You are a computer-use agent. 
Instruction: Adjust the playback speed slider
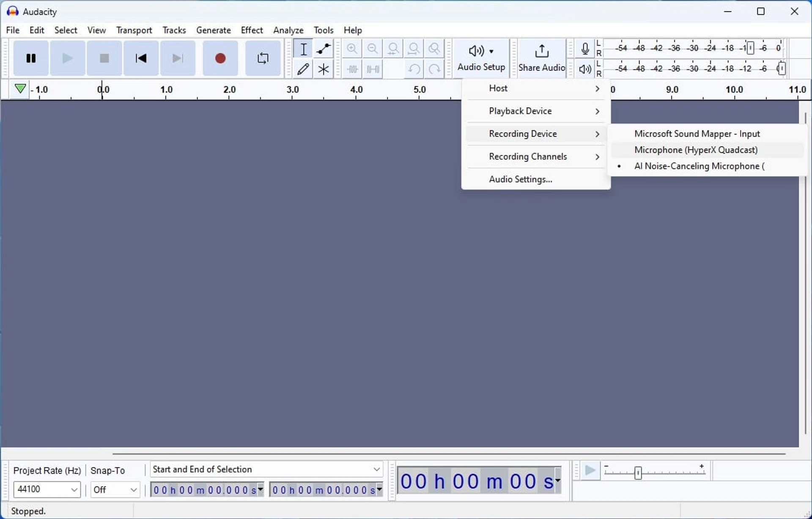638,472
